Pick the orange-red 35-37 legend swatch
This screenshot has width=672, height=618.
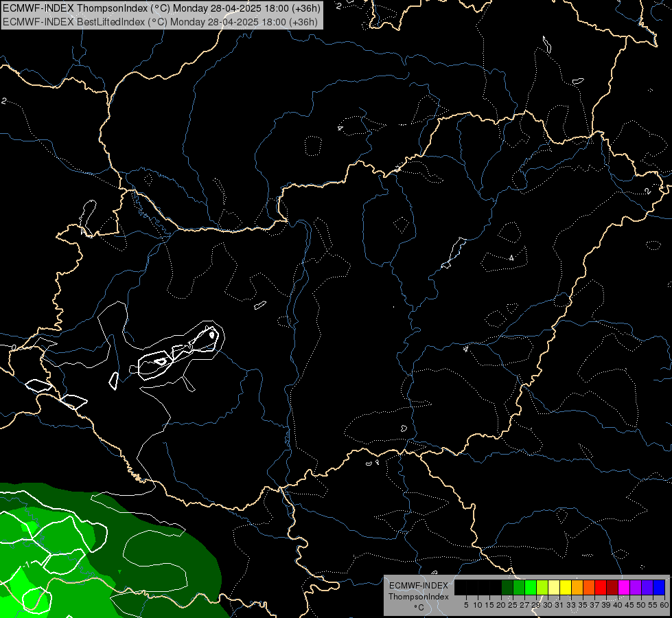(x=589, y=587)
